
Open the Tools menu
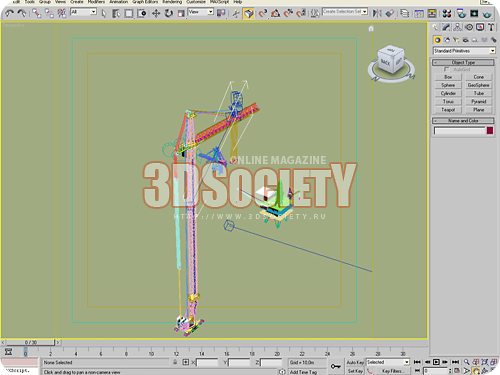[x=29, y=2]
